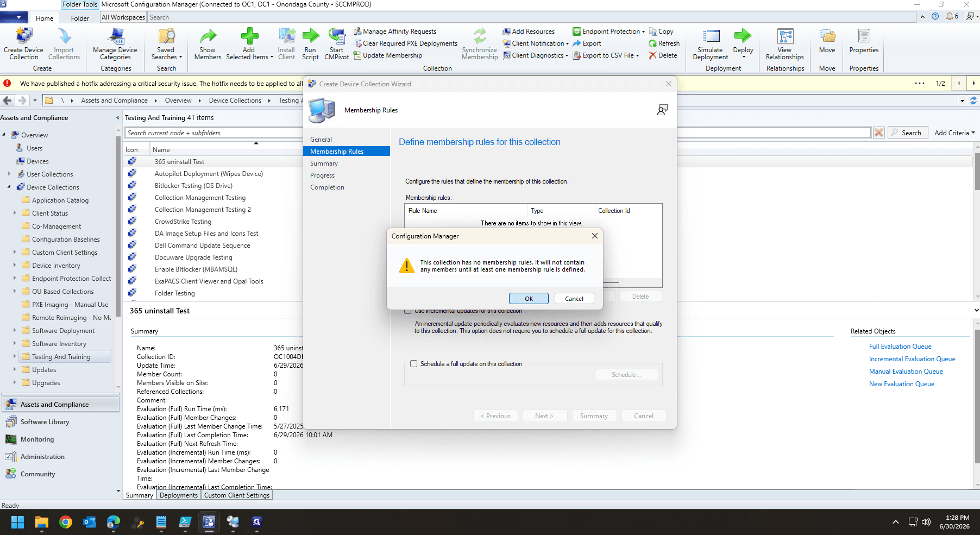Click OK in Configuration Manager dialog
The height and width of the screenshot is (535, 980).
pyautogui.click(x=529, y=299)
